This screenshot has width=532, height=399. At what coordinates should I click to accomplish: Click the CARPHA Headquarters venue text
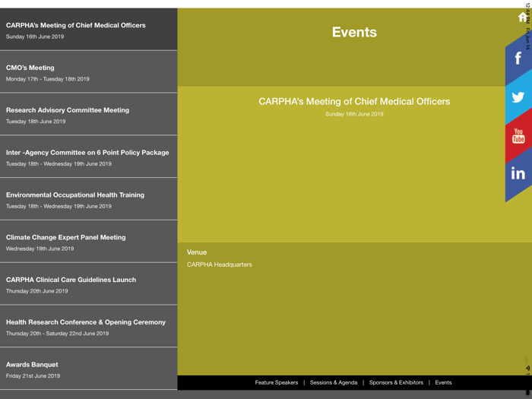tap(219, 264)
